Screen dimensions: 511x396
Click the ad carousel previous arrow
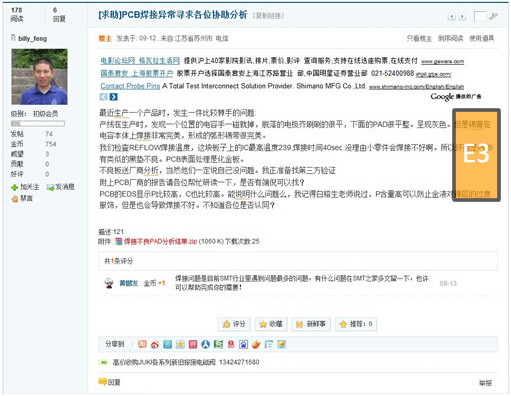pyautogui.click(x=104, y=97)
